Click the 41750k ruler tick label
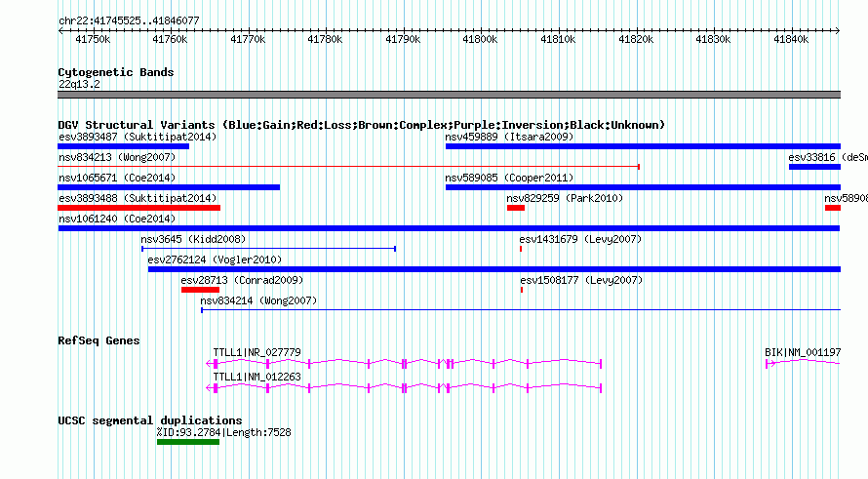 93,39
